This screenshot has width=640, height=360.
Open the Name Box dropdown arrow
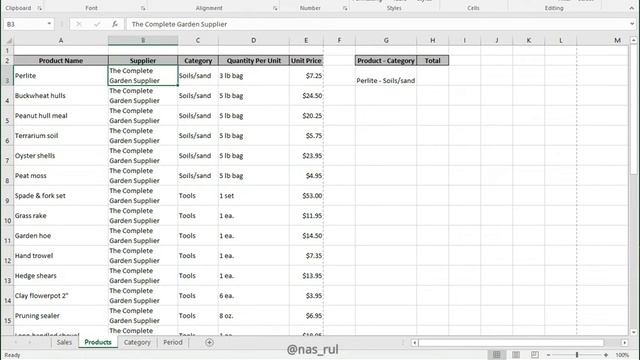click(x=49, y=24)
